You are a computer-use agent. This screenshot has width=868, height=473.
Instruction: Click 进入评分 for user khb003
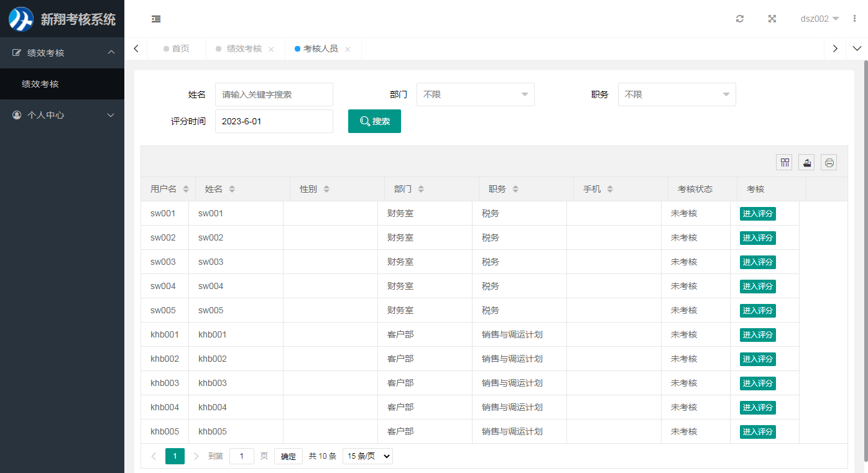coord(757,383)
